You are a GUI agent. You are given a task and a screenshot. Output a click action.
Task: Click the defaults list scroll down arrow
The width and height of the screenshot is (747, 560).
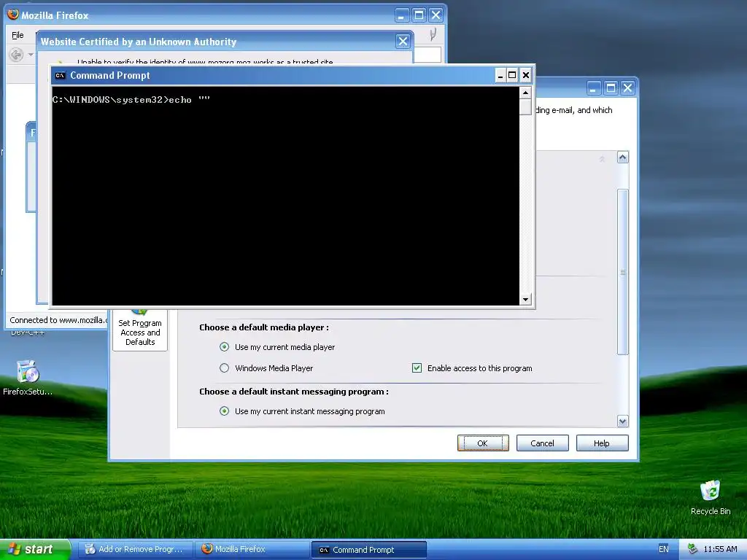[x=623, y=421]
